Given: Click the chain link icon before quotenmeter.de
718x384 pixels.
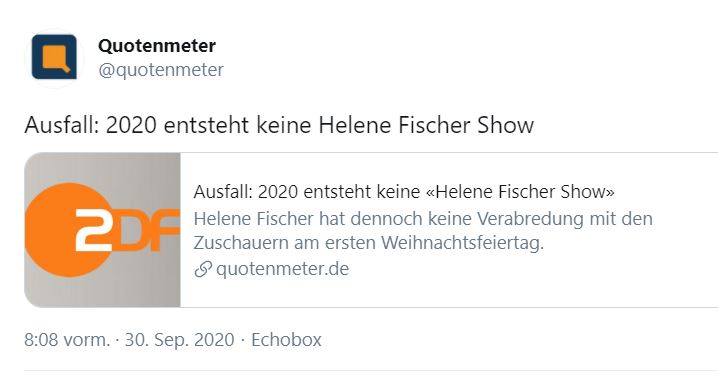Looking at the screenshot, I should [202, 269].
